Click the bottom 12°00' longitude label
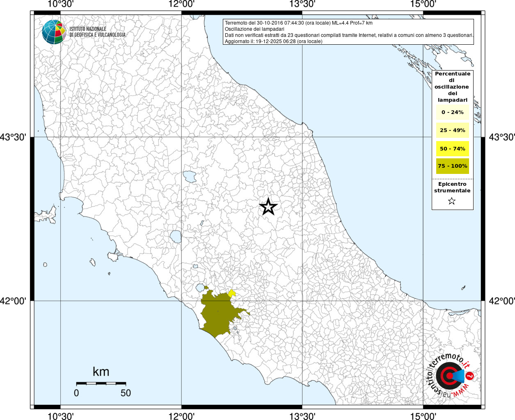 [x=181, y=416]
